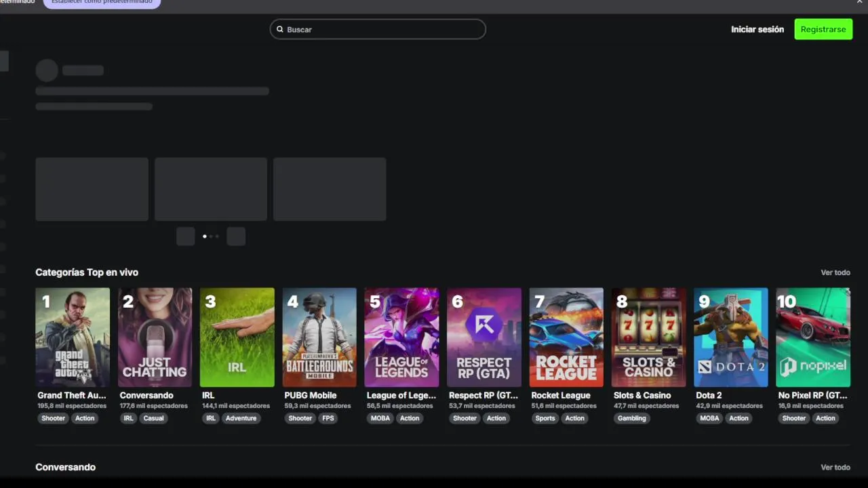Viewport: 868px width, 488px height.
Task: Click the 'Grand Theft Au...' title text
Action: [72, 396]
